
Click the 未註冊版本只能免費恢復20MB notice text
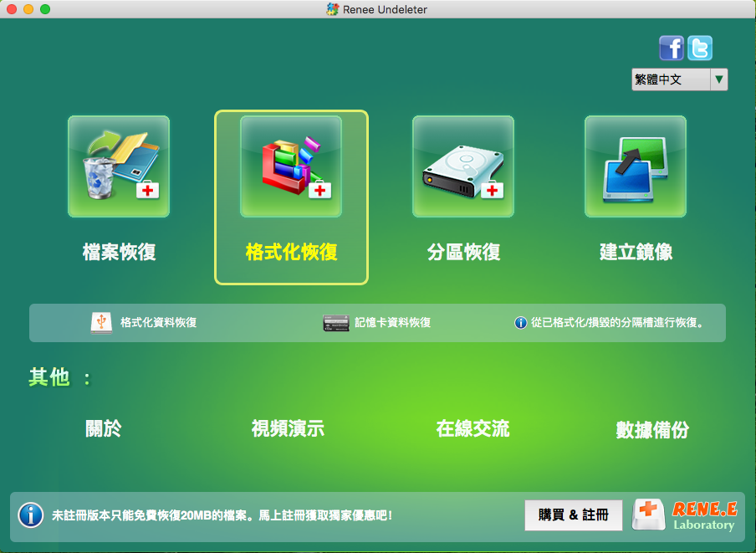coord(222,515)
